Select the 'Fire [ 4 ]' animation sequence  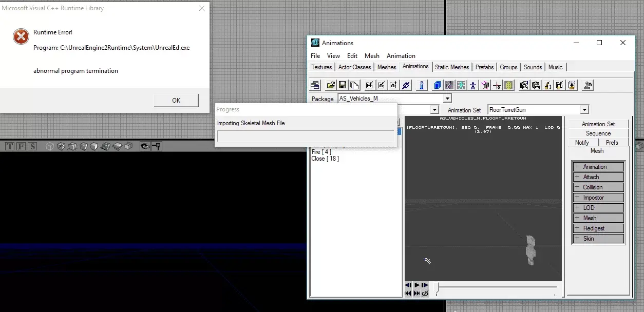pyautogui.click(x=321, y=152)
